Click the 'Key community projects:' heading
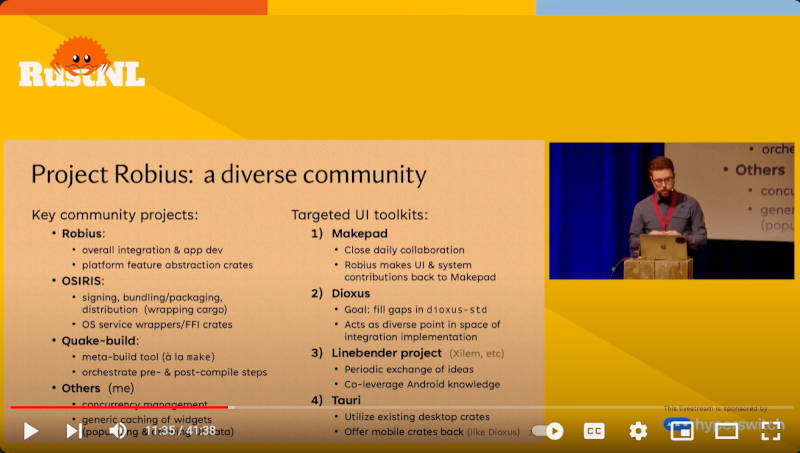The image size is (800, 453). pos(115,215)
